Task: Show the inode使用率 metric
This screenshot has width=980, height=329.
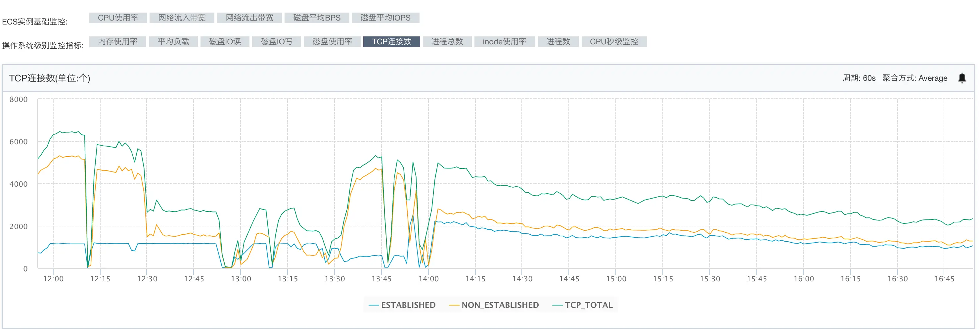Action: point(505,41)
